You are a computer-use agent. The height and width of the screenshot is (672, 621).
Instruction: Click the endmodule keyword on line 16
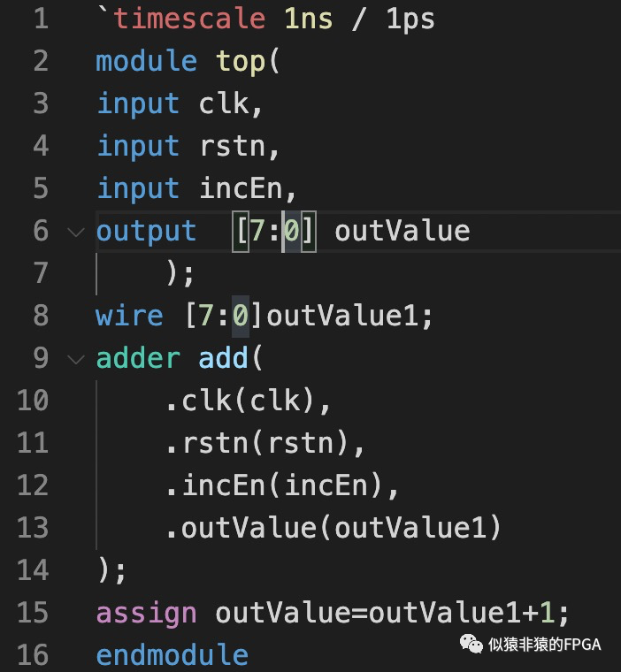[x=172, y=655]
